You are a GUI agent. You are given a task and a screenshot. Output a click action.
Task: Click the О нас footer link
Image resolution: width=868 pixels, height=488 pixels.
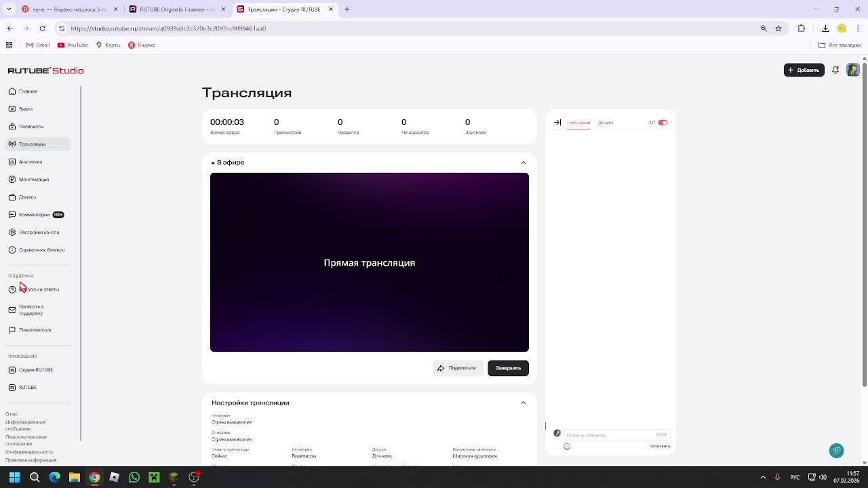coord(12,413)
